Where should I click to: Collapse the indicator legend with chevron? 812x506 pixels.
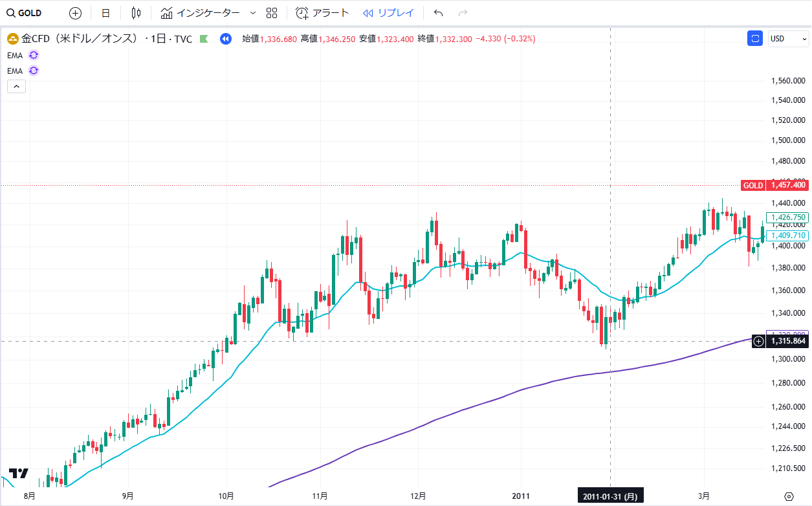pyautogui.click(x=16, y=86)
